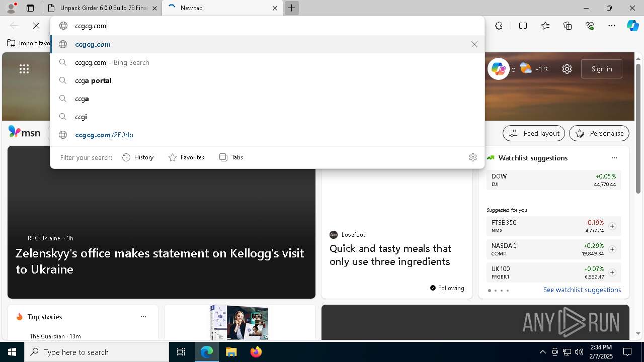Click the taskbar search box
644x362 pixels.
pos(97,352)
